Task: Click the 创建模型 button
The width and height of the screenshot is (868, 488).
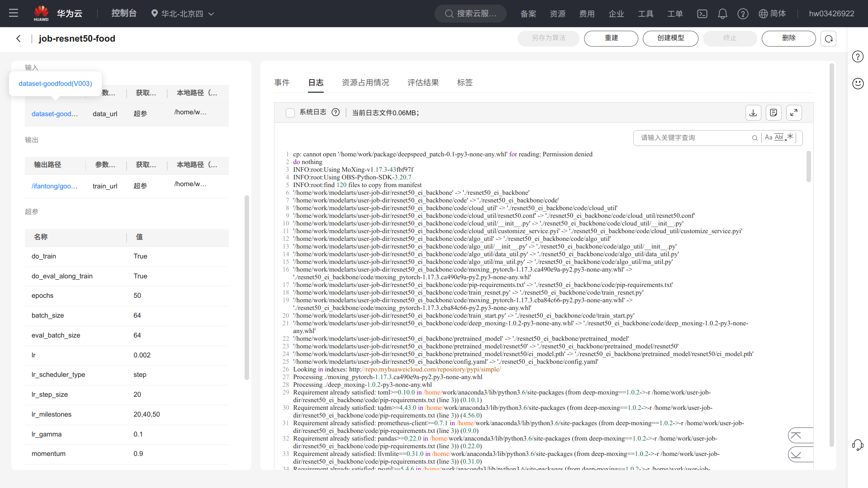Action: click(670, 38)
